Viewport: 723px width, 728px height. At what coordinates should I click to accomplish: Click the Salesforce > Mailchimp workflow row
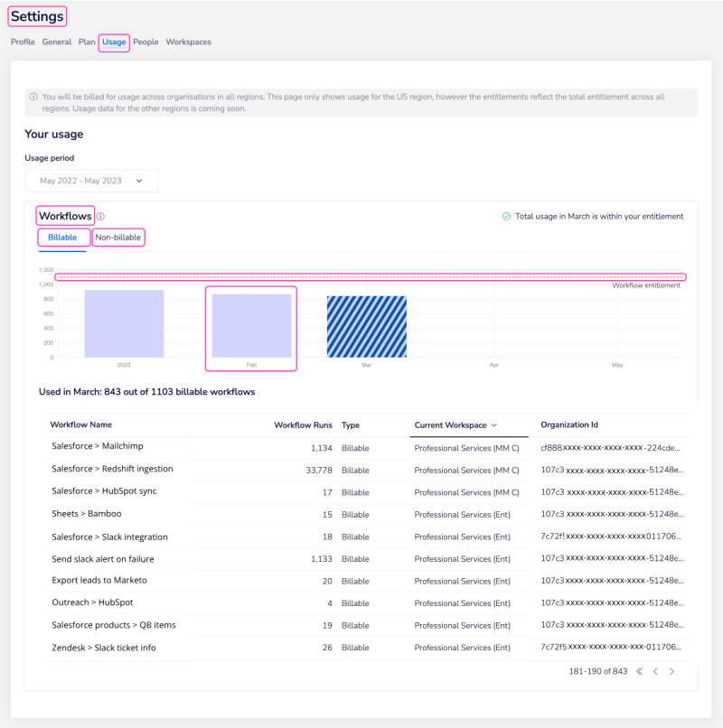(98, 447)
